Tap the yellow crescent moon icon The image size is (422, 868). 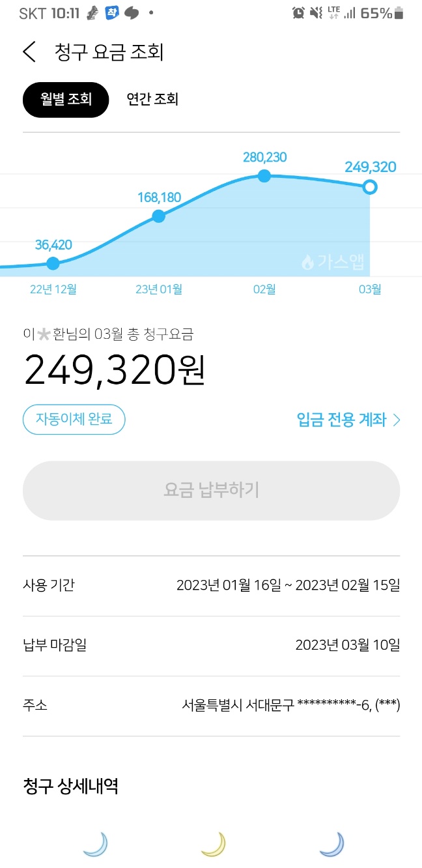pos(213,844)
